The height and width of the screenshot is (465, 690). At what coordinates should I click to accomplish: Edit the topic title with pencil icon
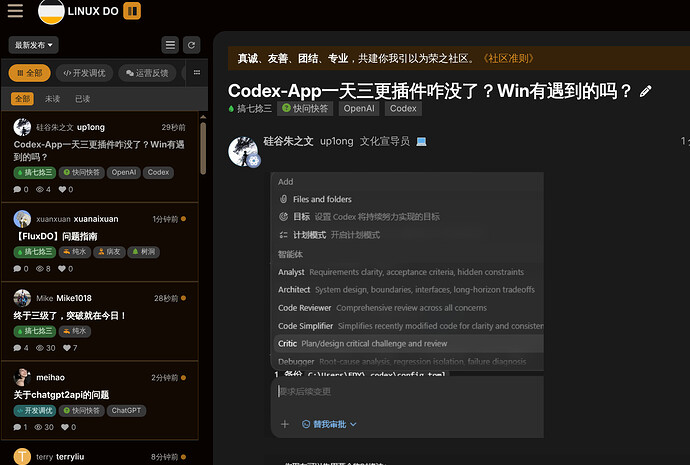point(645,91)
